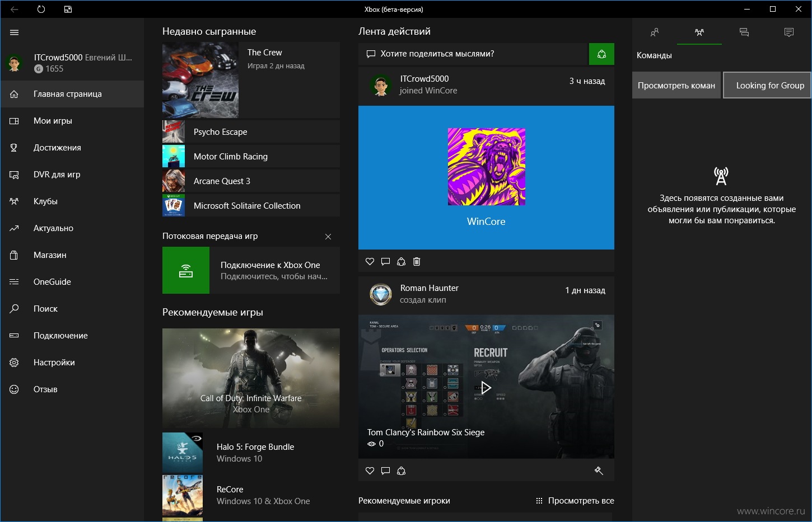Share Roman Haunter's clip
This screenshot has height=522, width=812.
(401, 471)
